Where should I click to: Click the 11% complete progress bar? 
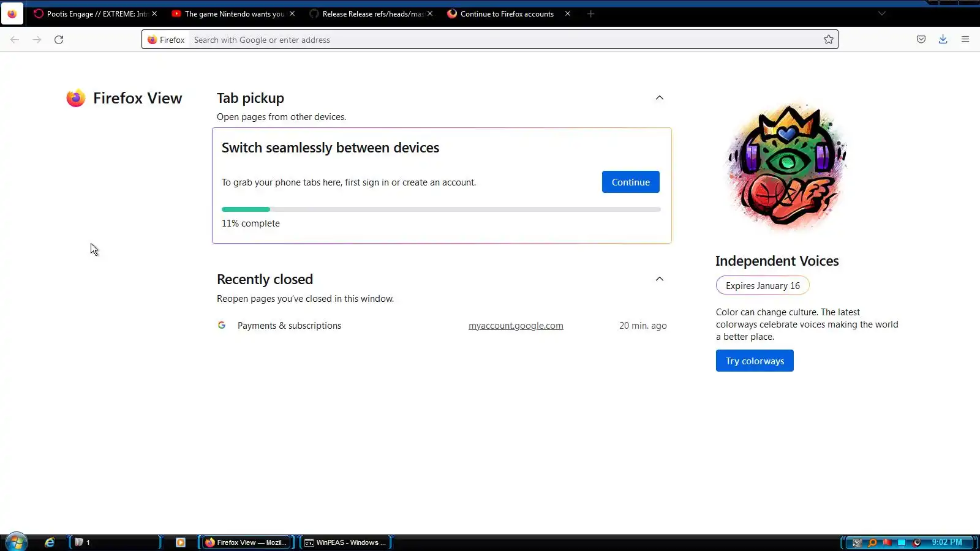tap(441, 209)
